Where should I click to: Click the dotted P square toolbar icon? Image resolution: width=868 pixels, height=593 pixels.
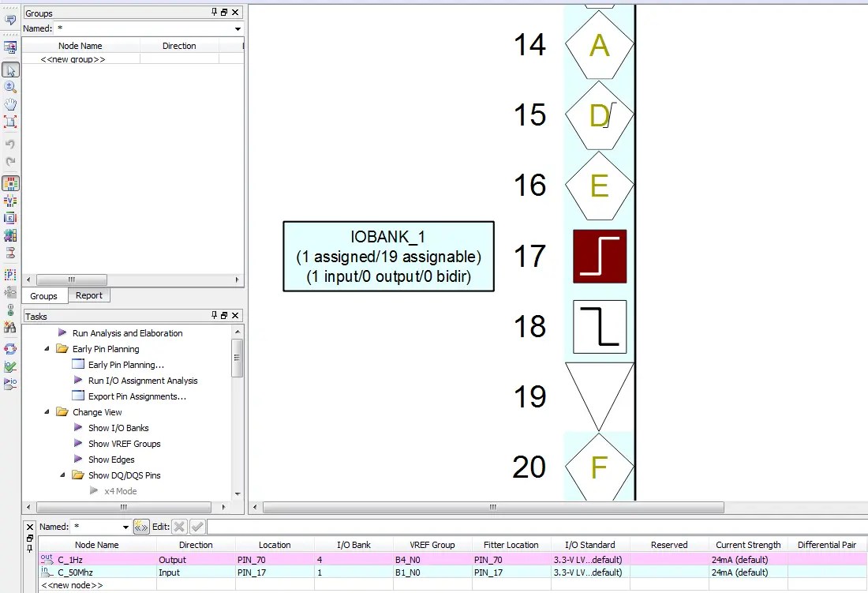click(x=10, y=275)
